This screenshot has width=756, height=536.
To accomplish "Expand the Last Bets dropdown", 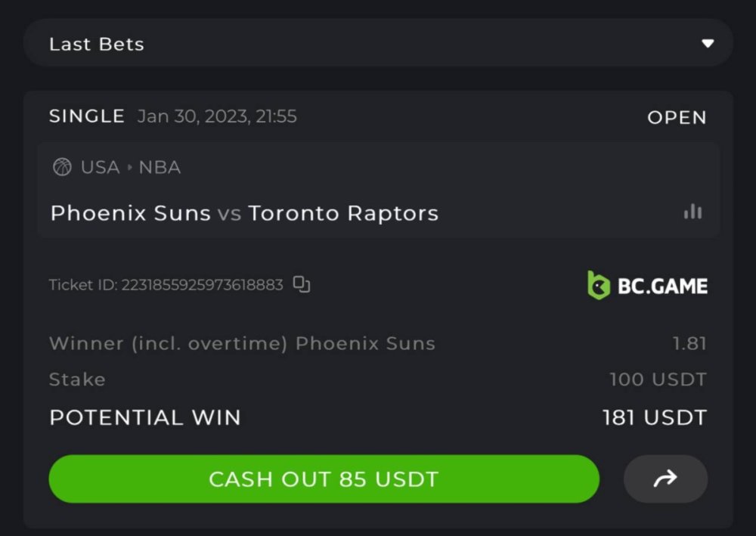I will pyautogui.click(x=378, y=43).
